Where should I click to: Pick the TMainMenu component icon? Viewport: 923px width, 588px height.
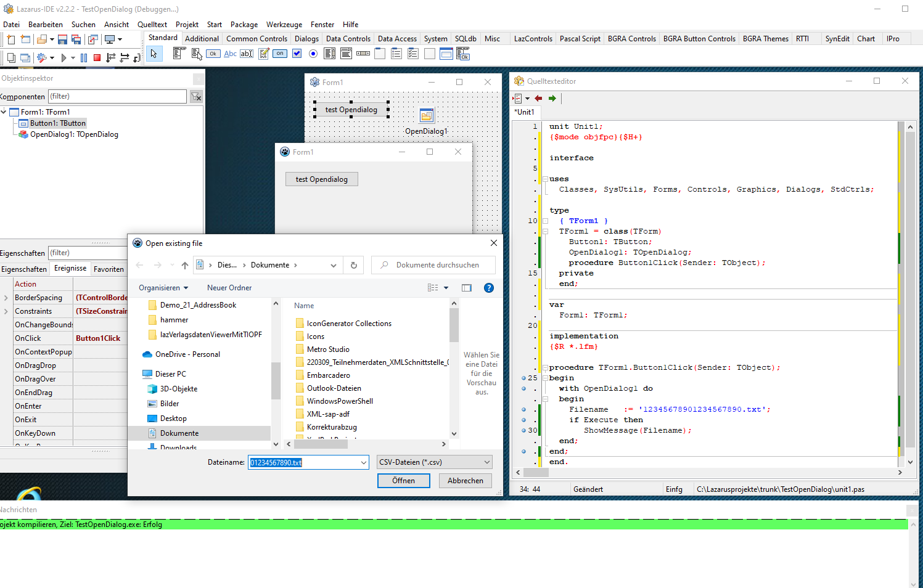tap(179, 54)
